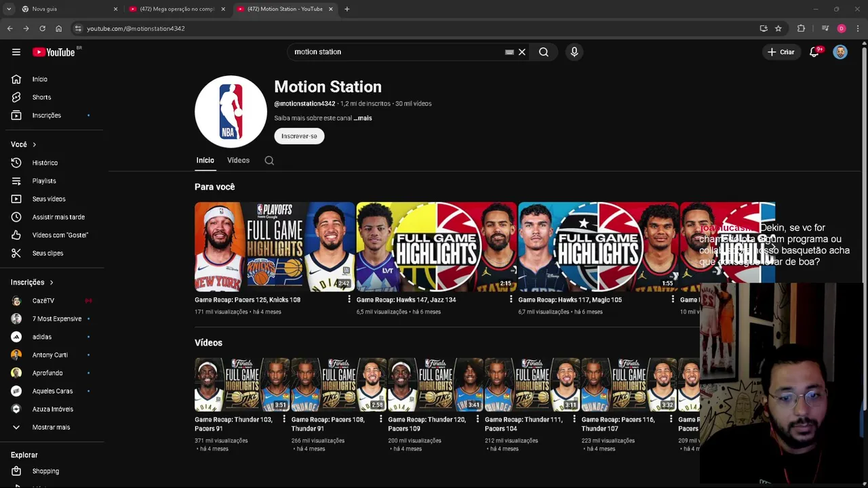Open options menu for Hawks 147, Jazz 134
The image size is (868, 488).
tap(511, 300)
